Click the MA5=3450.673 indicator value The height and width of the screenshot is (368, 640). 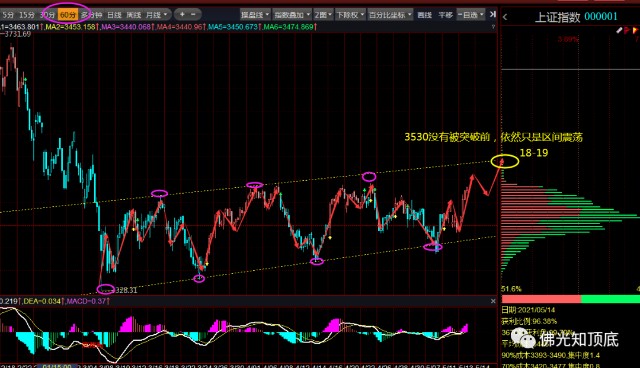tap(234, 27)
